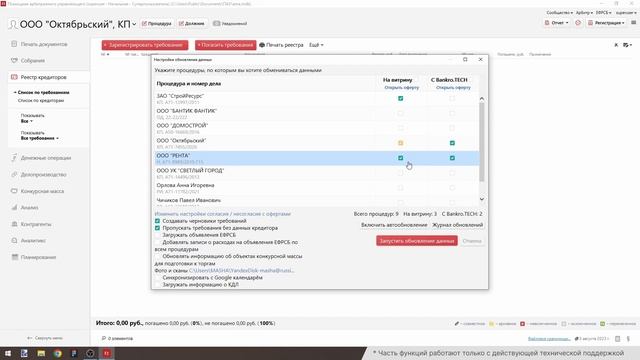Image resolution: width=640 pixels, height=360 pixels.
Task: Open the Фото и сканы folder path link
Action: point(241,271)
